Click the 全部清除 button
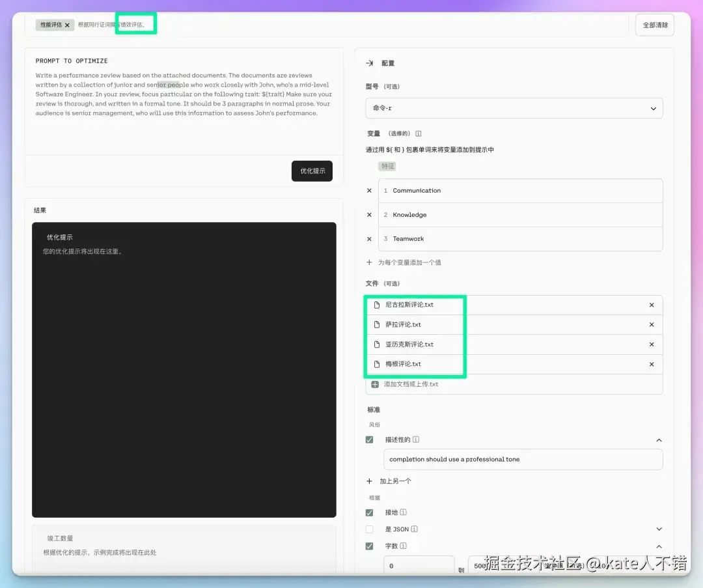Image resolution: width=703 pixels, height=588 pixels. (x=655, y=25)
